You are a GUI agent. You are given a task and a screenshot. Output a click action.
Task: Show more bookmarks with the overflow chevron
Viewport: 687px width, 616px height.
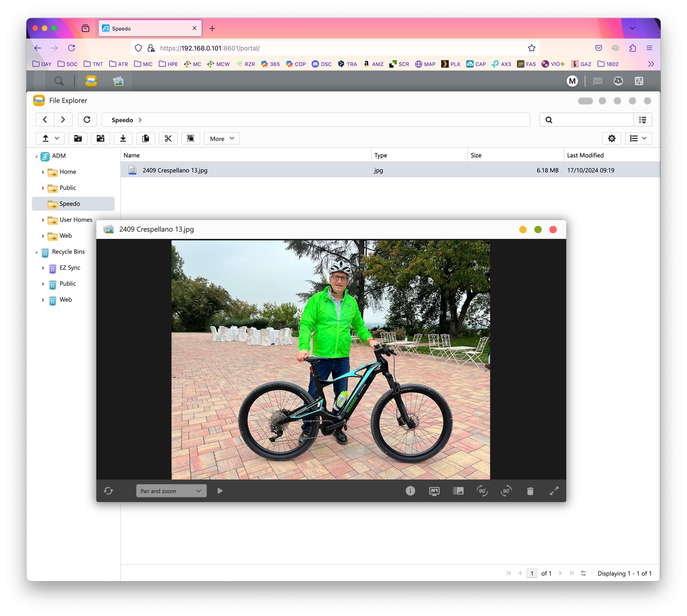(x=651, y=64)
